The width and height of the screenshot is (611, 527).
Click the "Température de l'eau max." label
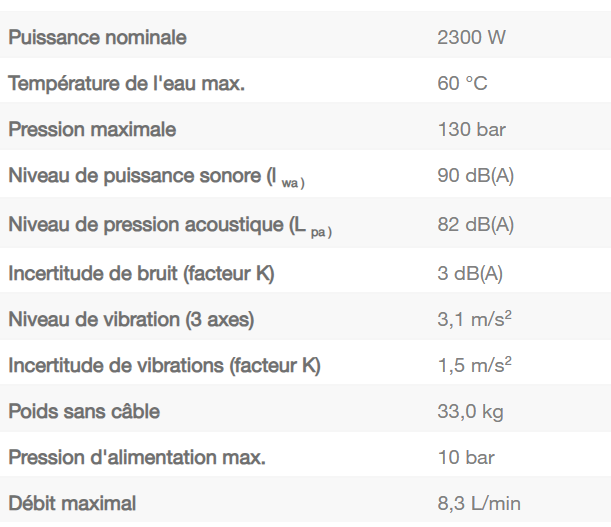[126, 84]
